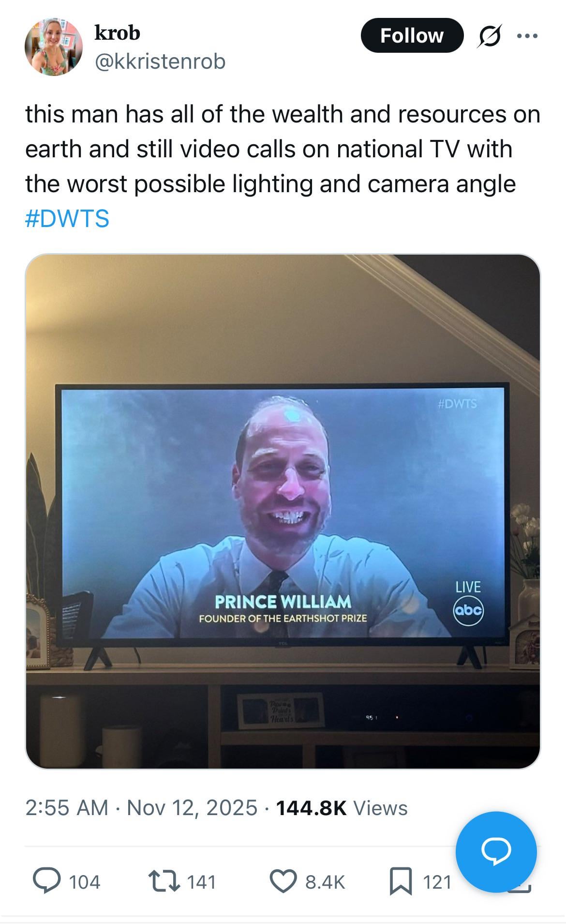Tap the Grok slashed-circle icon
Screen dimensions: 566x924
pyautogui.click(x=489, y=36)
